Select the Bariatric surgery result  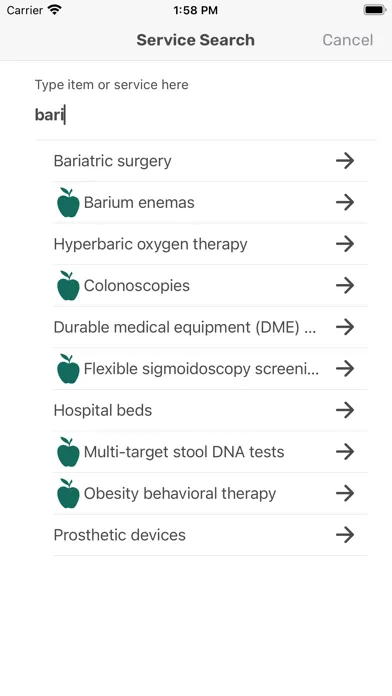[x=210, y=161]
